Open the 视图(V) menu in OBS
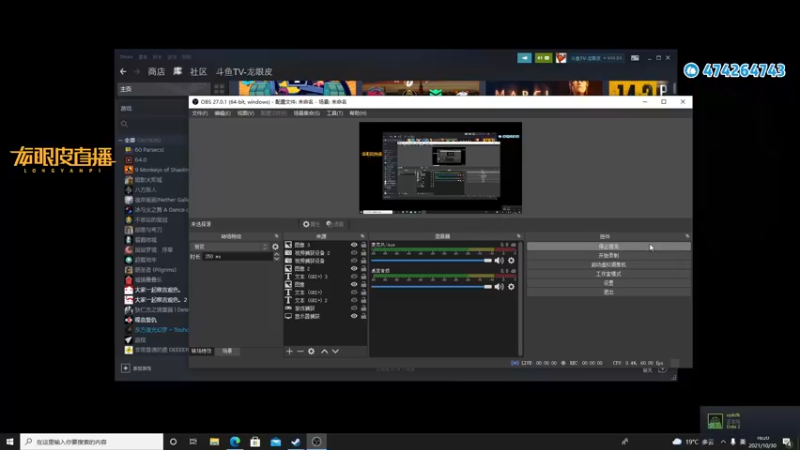Screen dimensions: 800x450 pos(245,113)
